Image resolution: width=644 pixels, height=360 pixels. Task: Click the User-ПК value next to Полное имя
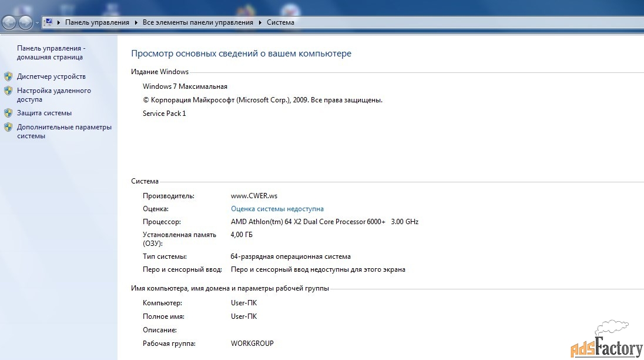point(244,316)
